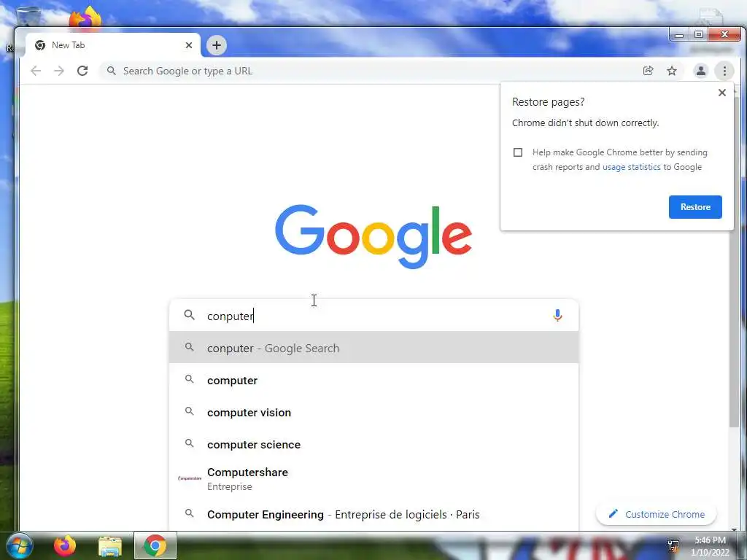Screen dimensions: 747x560
Task: Start voice search with microphone icon
Action: point(557,315)
